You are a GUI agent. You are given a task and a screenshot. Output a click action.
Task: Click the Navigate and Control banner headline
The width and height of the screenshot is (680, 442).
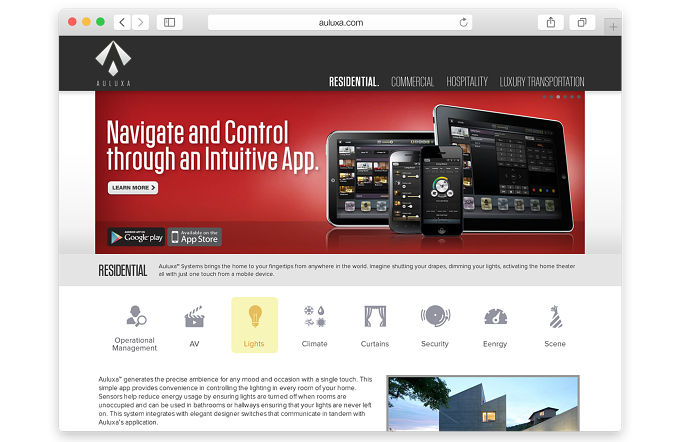212,146
